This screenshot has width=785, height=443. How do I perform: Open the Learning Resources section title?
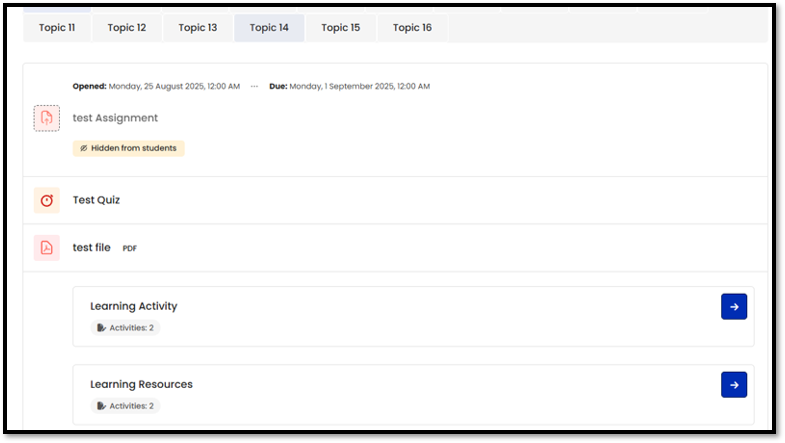coord(141,384)
